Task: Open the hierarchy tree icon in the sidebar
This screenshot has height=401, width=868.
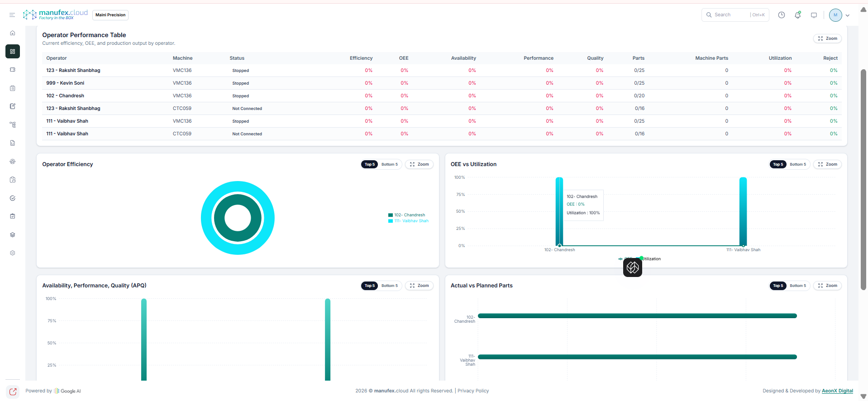Action: point(13,124)
